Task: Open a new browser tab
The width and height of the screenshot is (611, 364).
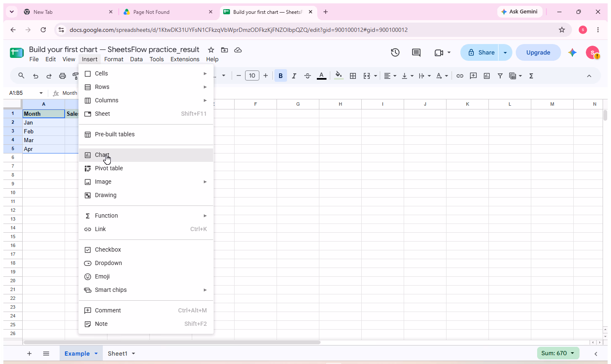Action: tap(326, 12)
